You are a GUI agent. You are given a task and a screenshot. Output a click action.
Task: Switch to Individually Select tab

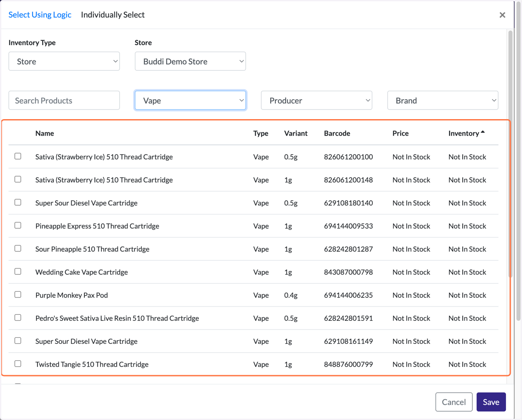pos(113,14)
